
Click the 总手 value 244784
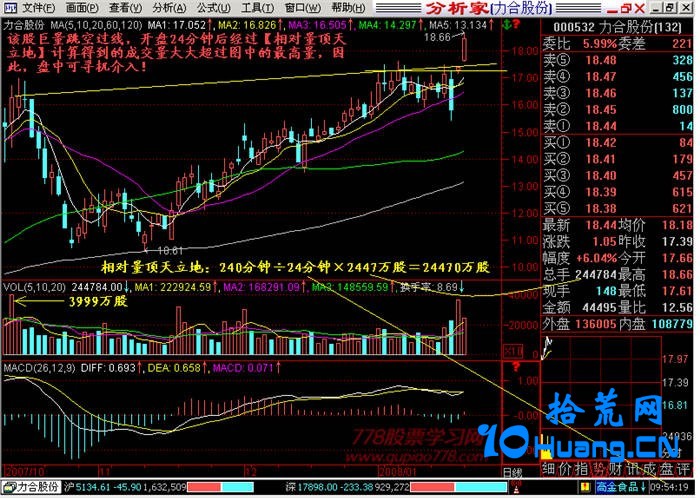tap(596, 275)
